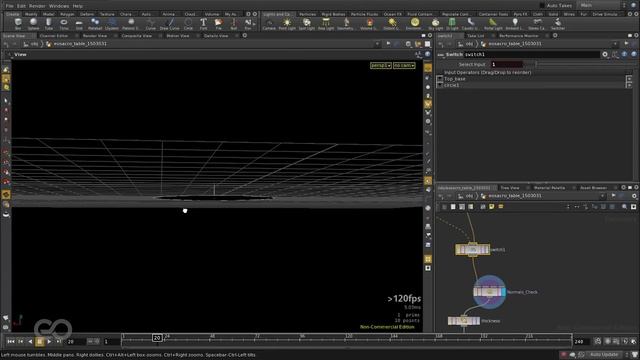Select the Torus shelf tool
Screen dimensions: 640x360
point(64,24)
